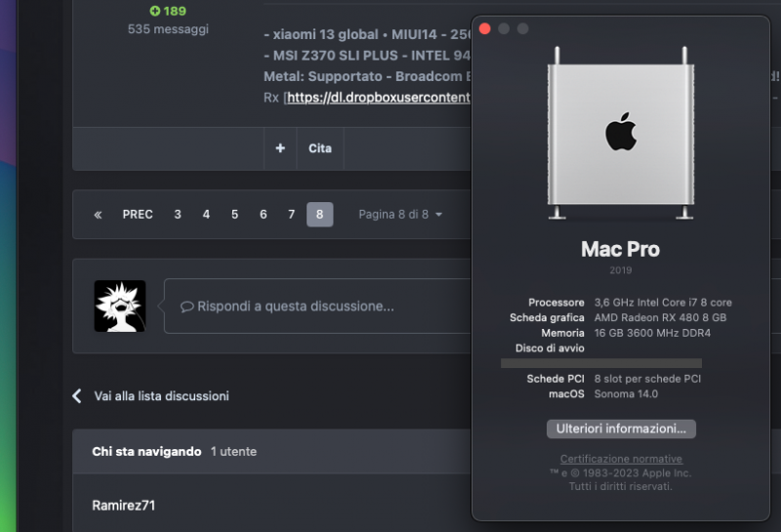Click the 1 utente count text
This screenshot has width=781, height=532.
click(233, 451)
